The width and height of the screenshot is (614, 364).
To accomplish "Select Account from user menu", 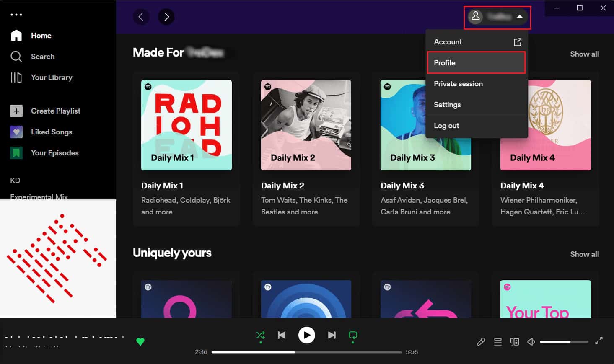I will click(477, 42).
